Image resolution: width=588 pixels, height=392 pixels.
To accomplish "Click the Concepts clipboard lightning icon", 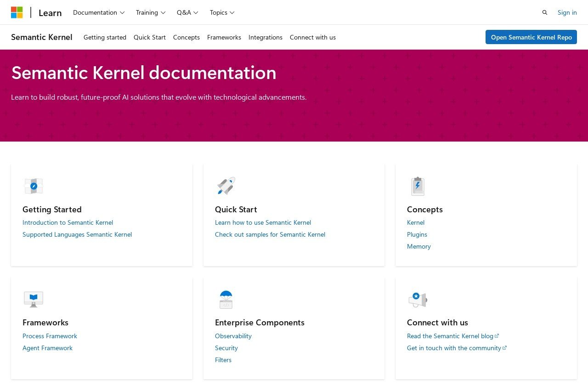I will pyautogui.click(x=418, y=186).
